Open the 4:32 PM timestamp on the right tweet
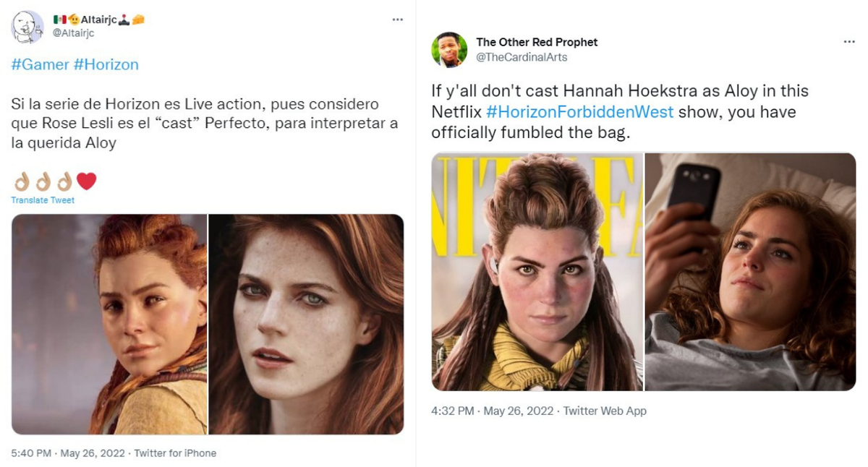The height and width of the screenshot is (467, 868). pos(449,410)
